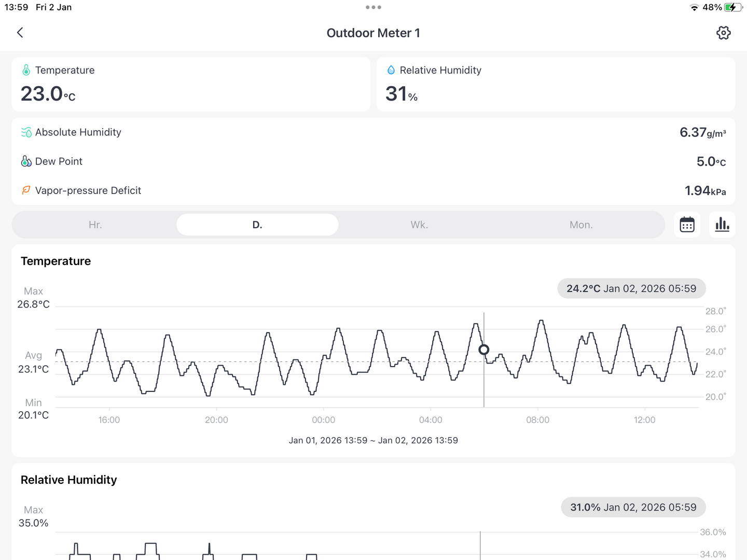Open the Temperature 23.0°C card
747x560 pixels.
(191, 85)
